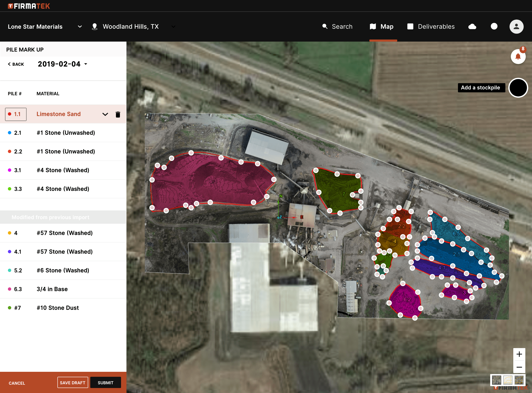Zoom in the map with plus button
532x393 pixels.
[519, 354]
